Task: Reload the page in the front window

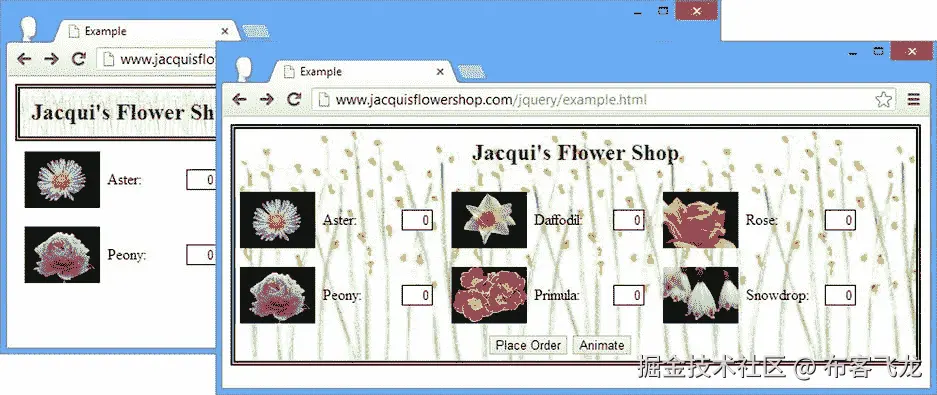Action: (x=293, y=99)
